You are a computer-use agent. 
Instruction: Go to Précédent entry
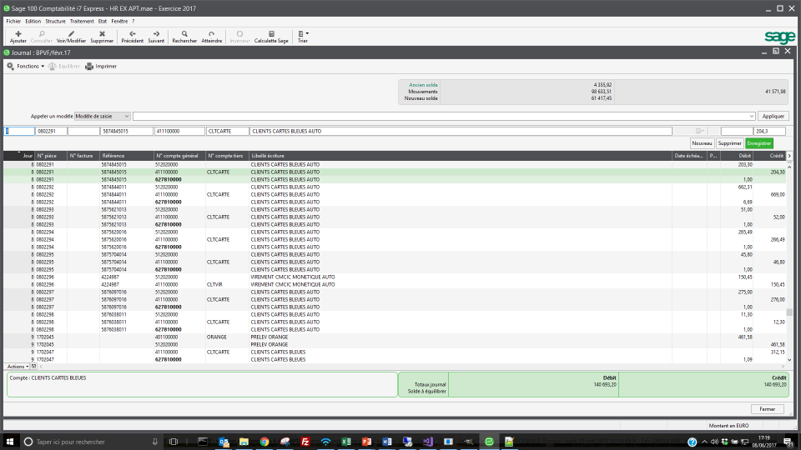(132, 36)
